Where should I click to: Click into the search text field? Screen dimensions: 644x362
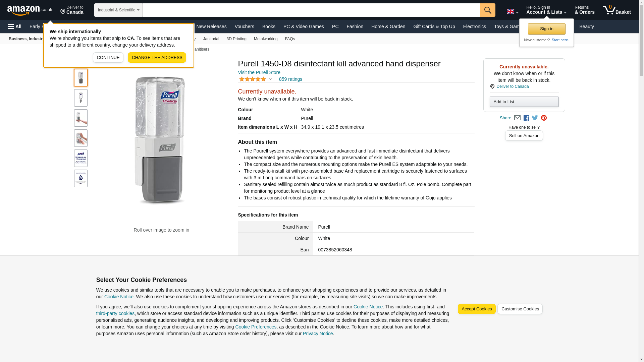[x=311, y=10]
